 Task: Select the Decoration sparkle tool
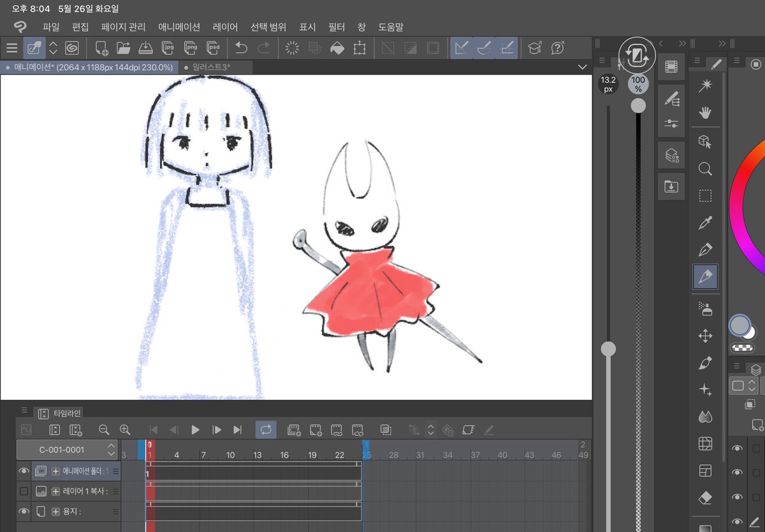pyautogui.click(x=705, y=390)
